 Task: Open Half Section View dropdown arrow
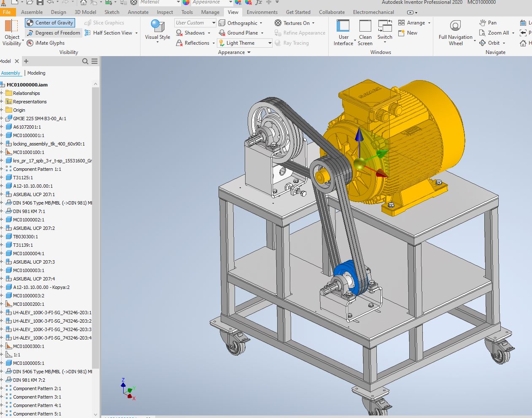pyautogui.click(x=137, y=33)
